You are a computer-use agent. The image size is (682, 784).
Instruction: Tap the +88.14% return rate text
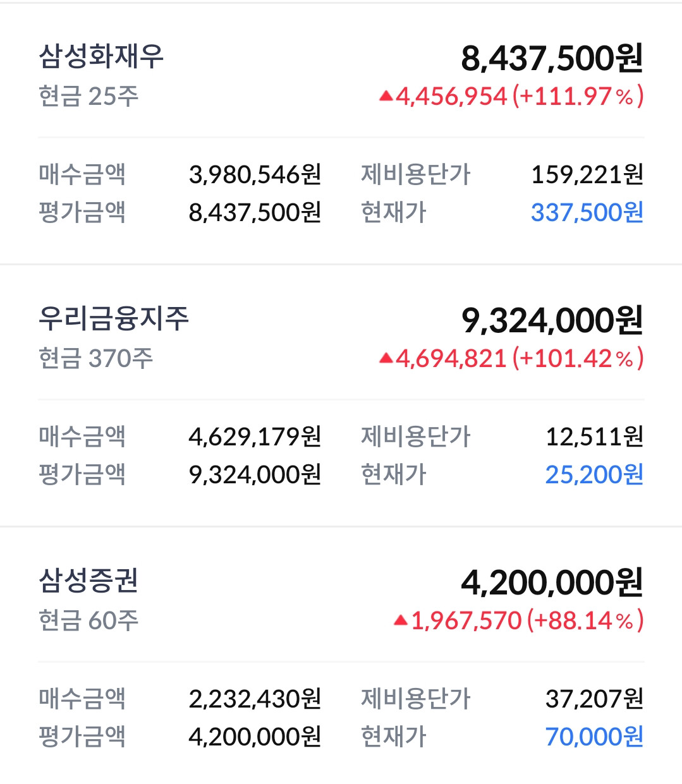click(585, 620)
